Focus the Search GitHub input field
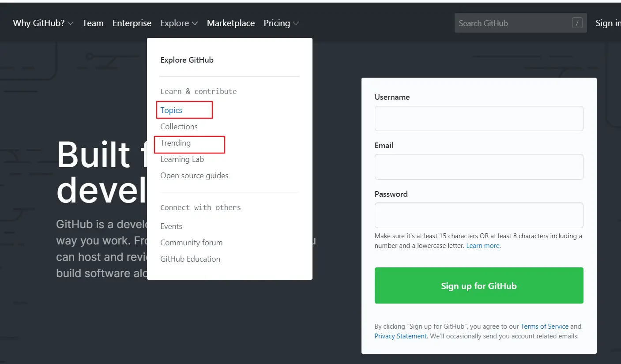Screen dimensions: 621x364 click(x=521, y=23)
